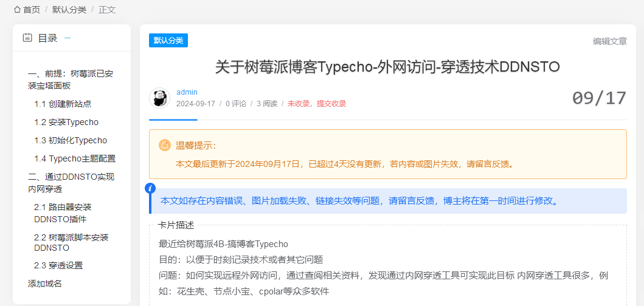Click the 3 阅读 count
The width and height of the screenshot is (644, 306).
tap(267, 104)
